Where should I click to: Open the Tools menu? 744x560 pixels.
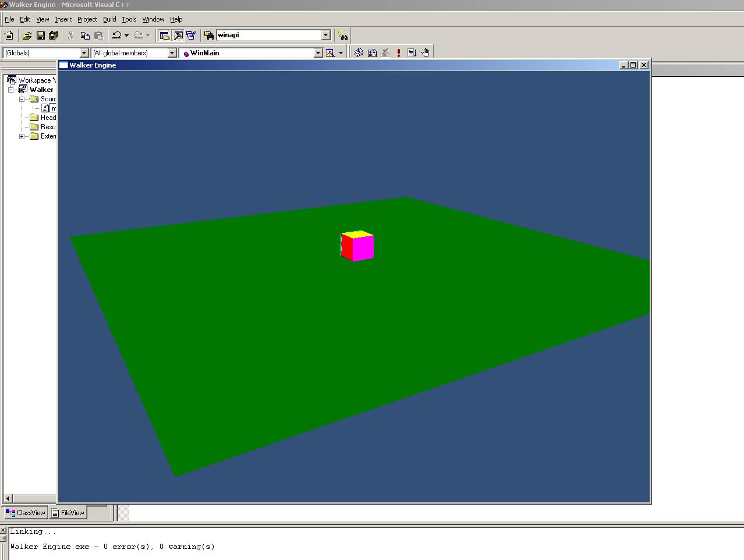click(129, 19)
